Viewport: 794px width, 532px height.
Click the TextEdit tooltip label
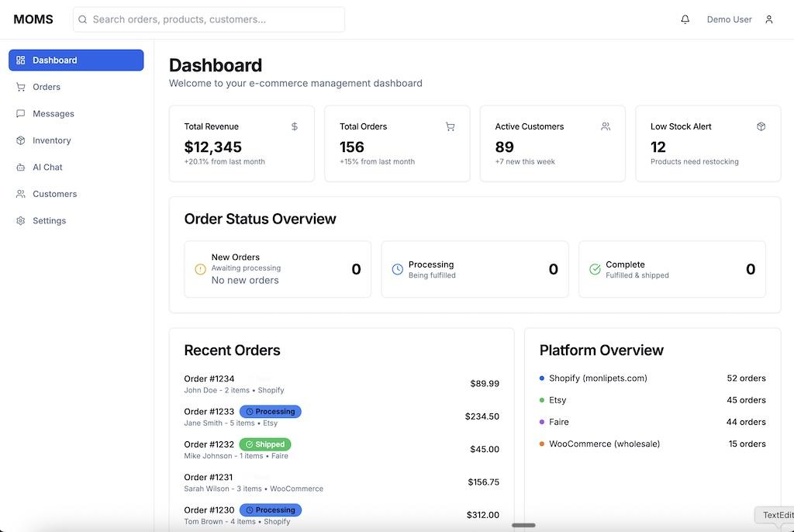point(778,515)
